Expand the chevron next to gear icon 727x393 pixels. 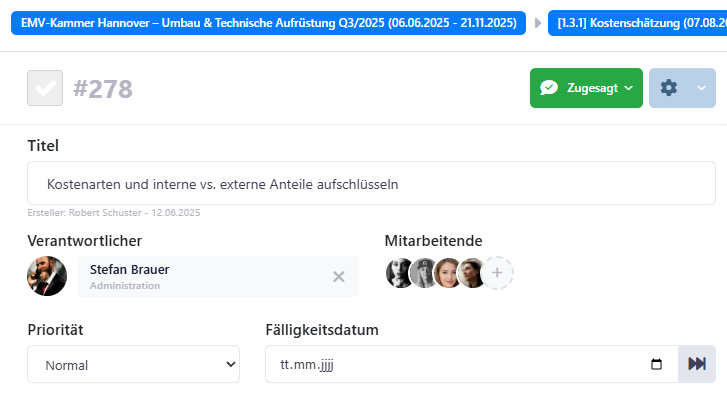click(701, 88)
